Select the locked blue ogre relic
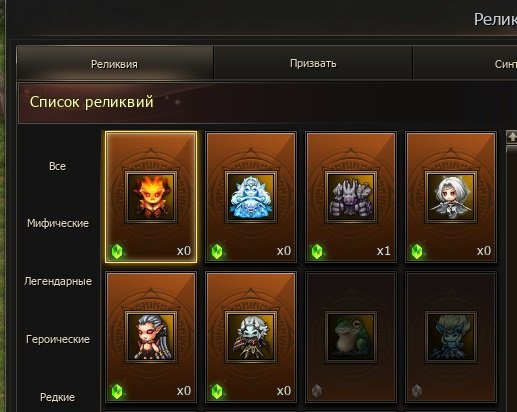517x412 pixels. click(451, 337)
